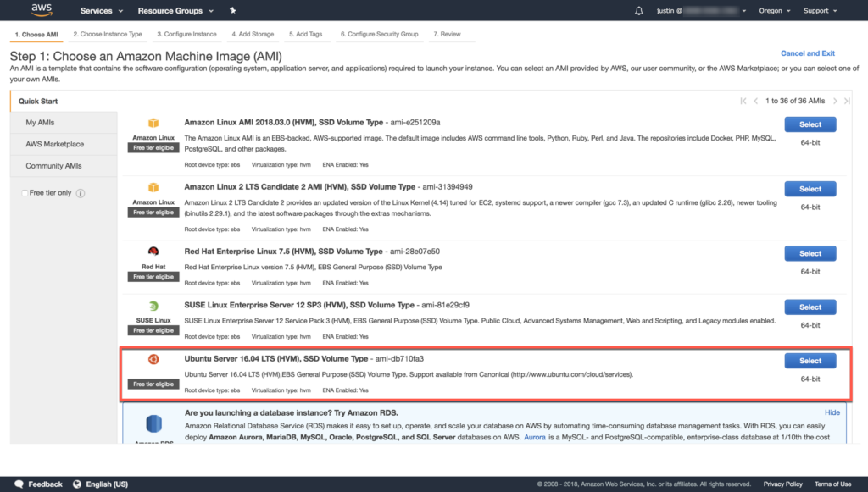
Task: Select the 1. Choose AMI step tab
Action: pos(36,34)
